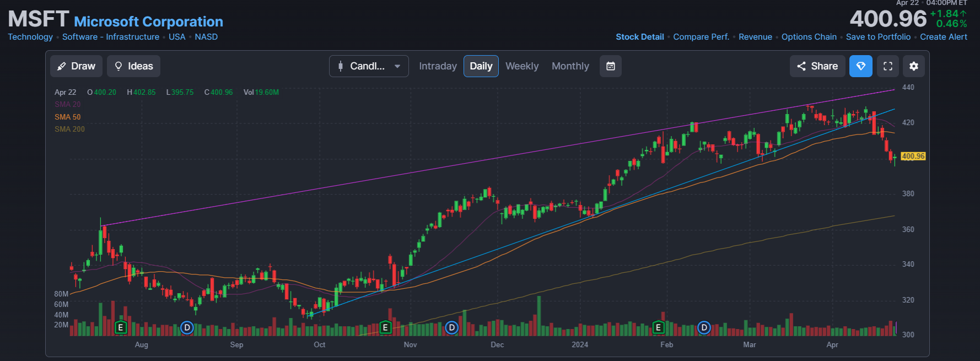Open the Stock Detail link
This screenshot has width=980, height=361.
click(640, 37)
